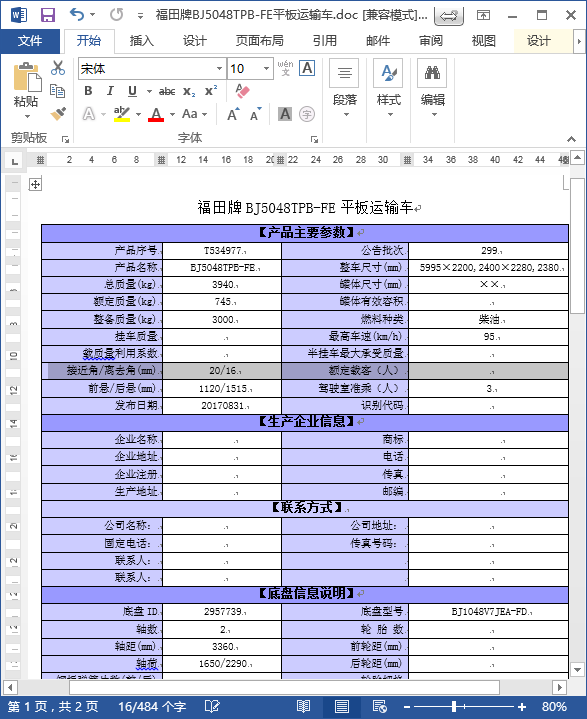The height and width of the screenshot is (719, 587).
Task: Click the Save icon in title bar
Action: [48, 15]
